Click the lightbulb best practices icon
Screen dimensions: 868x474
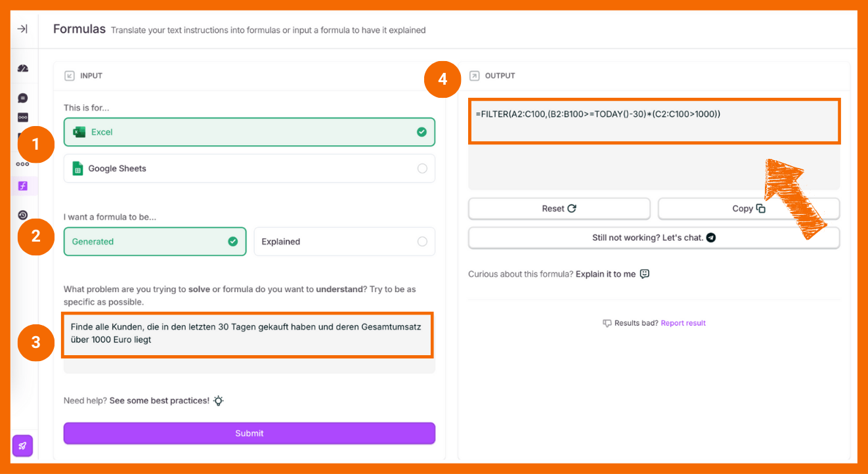point(219,400)
